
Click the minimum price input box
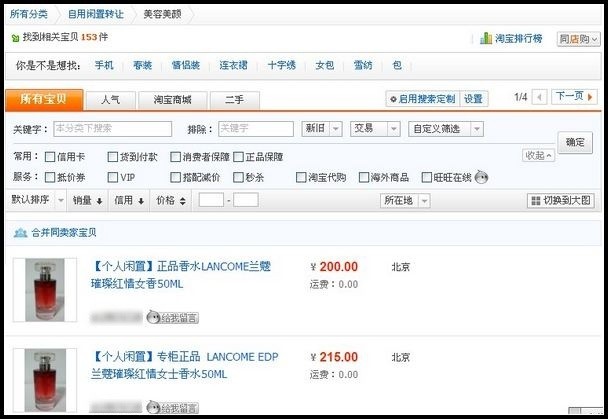click(211, 200)
